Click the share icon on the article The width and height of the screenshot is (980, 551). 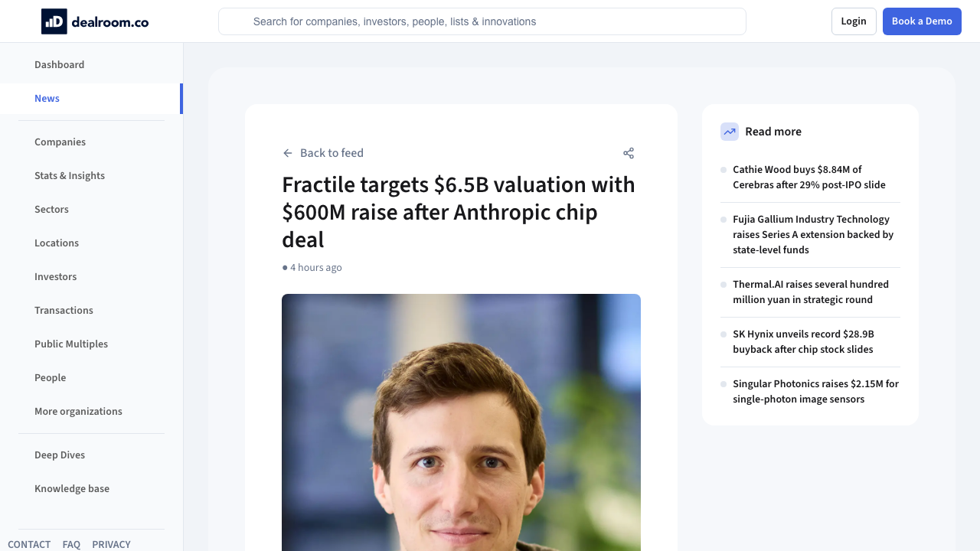[629, 153]
